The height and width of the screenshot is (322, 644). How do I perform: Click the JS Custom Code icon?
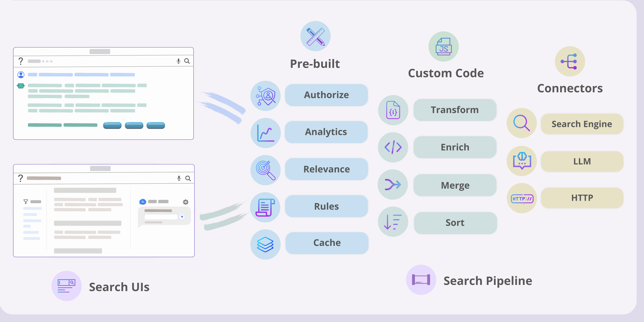pyautogui.click(x=443, y=46)
